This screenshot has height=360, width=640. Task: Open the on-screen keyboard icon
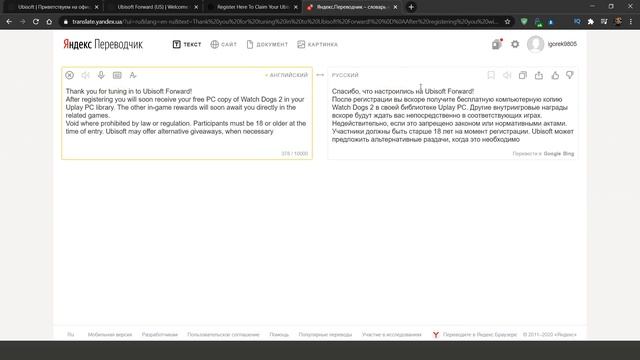pos(117,75)
